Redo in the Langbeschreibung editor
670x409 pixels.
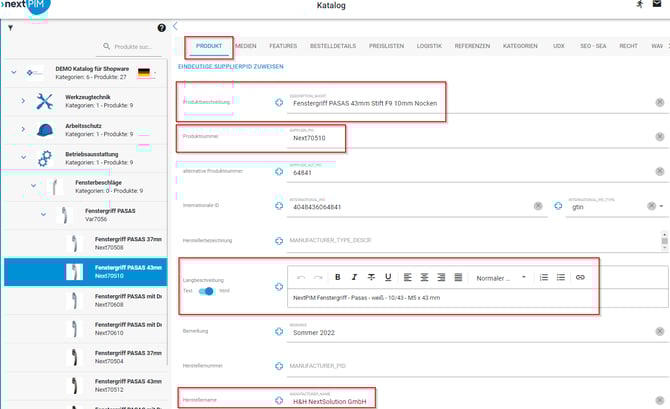[318, 277]
